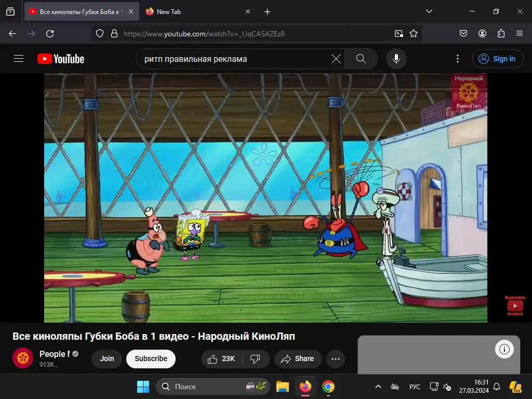Screen dimensions: 532x399
Task: Switch to the YouTube video tab
Action: 82,12
